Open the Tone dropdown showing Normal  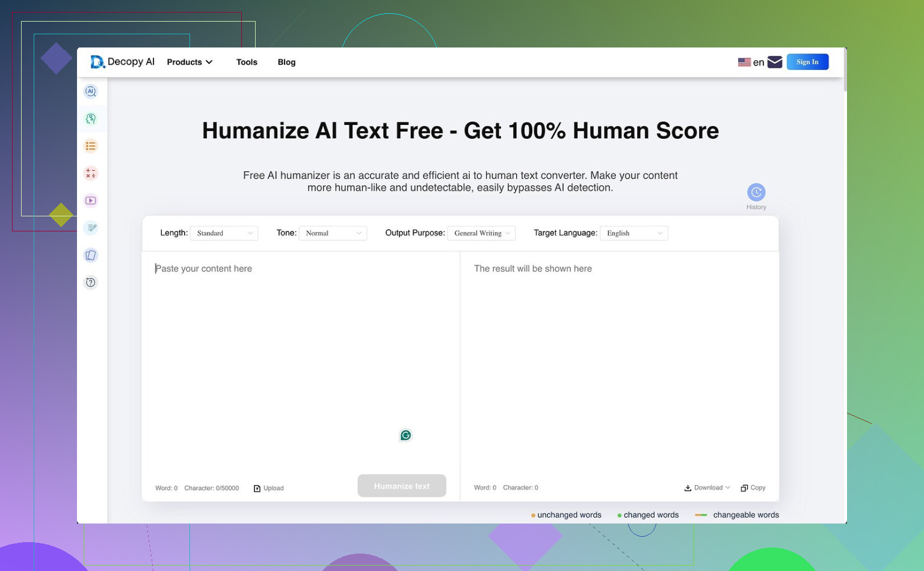click(333, 233)
